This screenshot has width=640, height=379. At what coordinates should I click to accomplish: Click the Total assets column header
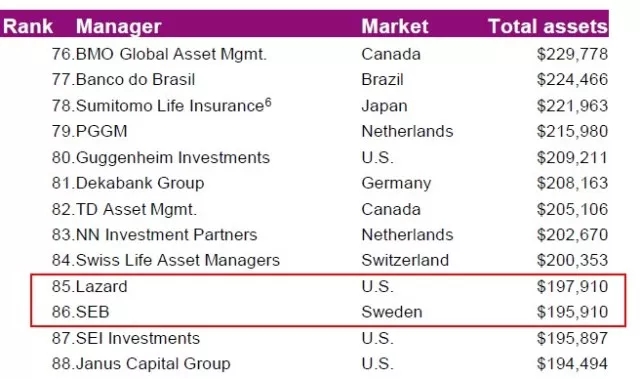coord(548,27)
